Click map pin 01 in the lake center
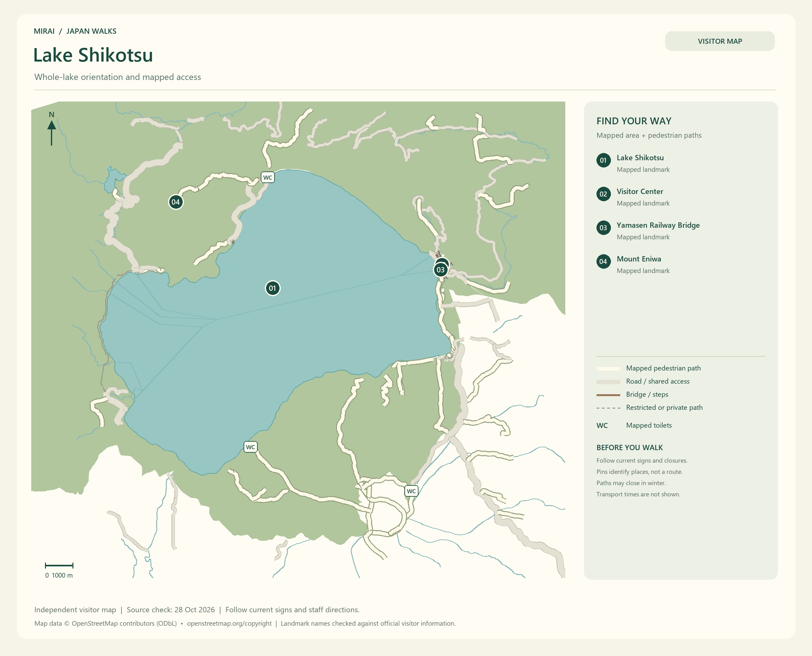 coord(272,288)
